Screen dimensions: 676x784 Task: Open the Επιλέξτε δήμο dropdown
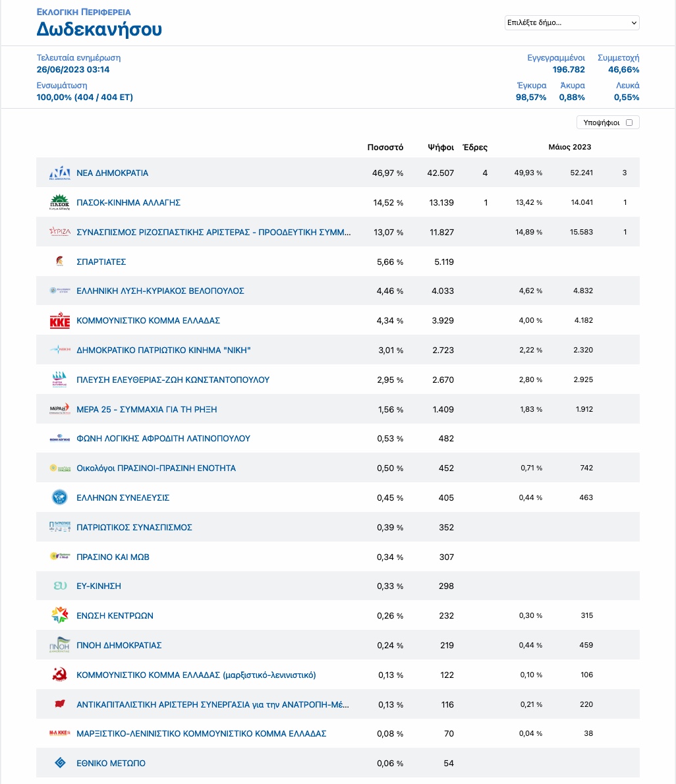572,22
